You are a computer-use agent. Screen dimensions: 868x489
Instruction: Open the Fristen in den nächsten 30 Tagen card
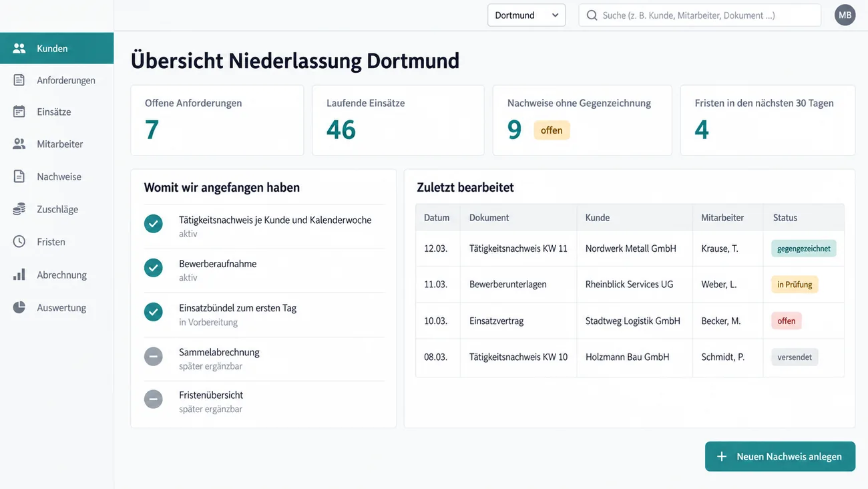[768, 120]
